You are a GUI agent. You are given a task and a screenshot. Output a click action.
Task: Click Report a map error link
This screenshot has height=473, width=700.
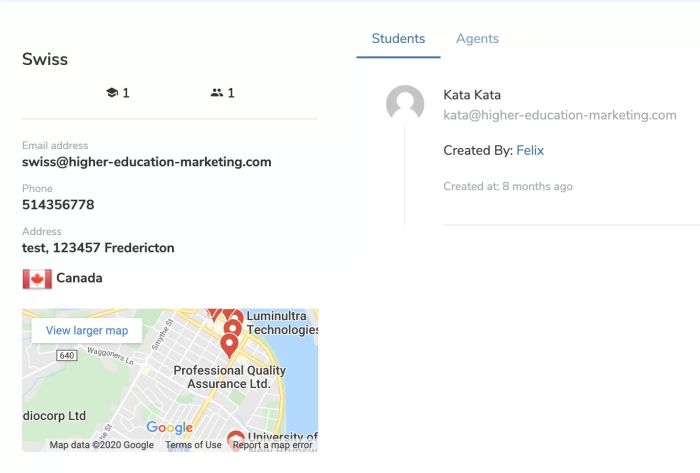(272, 445)
